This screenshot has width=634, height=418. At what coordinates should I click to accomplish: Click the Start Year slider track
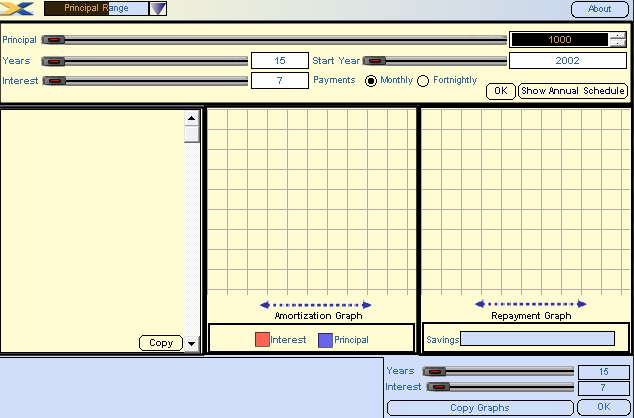435,61
